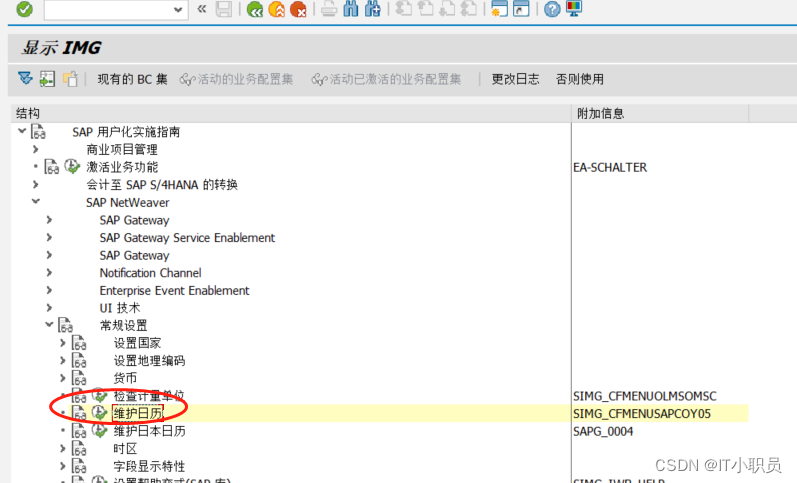Click the 附加信息 column header
The width and height of the screenshot is (797, 483).
(660, 113)
